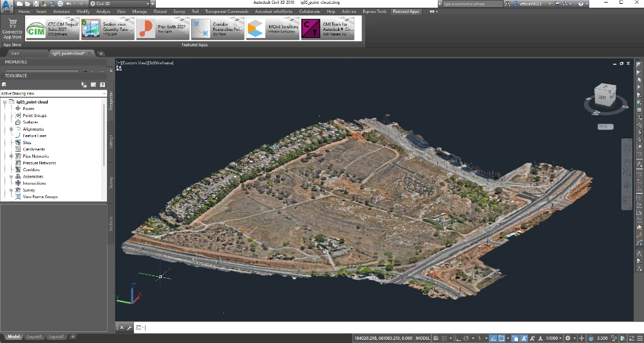Open the Toolspace help icon

coord(102,84)
